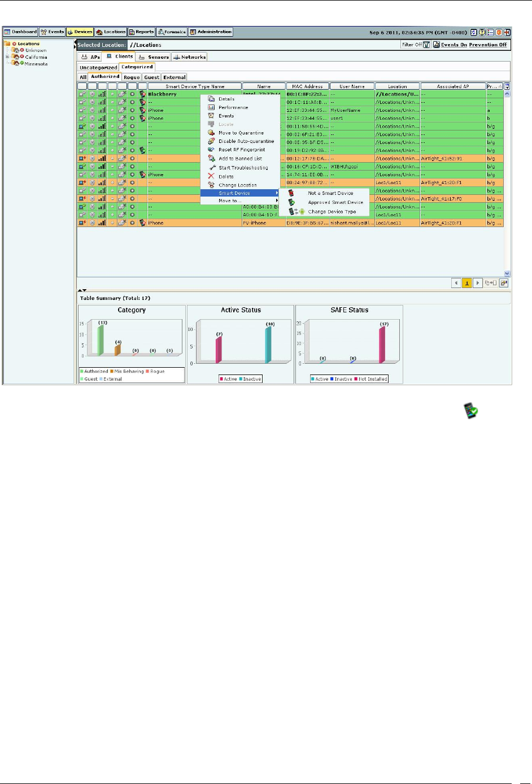Click the Prevention Off link
532x784 pixels.
(x=488, y=45)
